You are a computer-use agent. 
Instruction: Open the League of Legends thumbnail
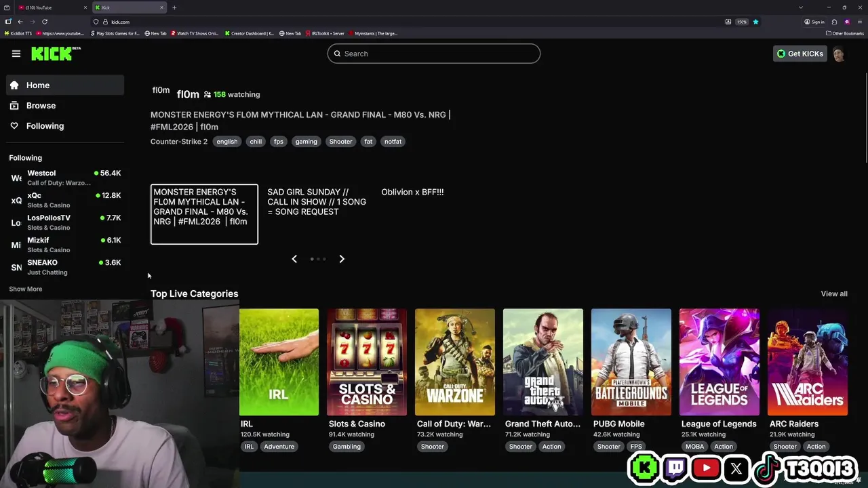click(x=719, y=362)
